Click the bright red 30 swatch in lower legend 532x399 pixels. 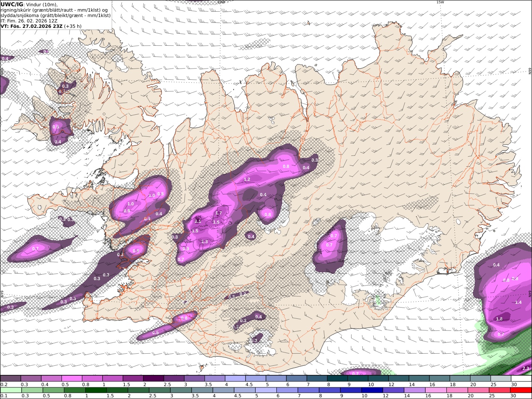coord(521,390)
